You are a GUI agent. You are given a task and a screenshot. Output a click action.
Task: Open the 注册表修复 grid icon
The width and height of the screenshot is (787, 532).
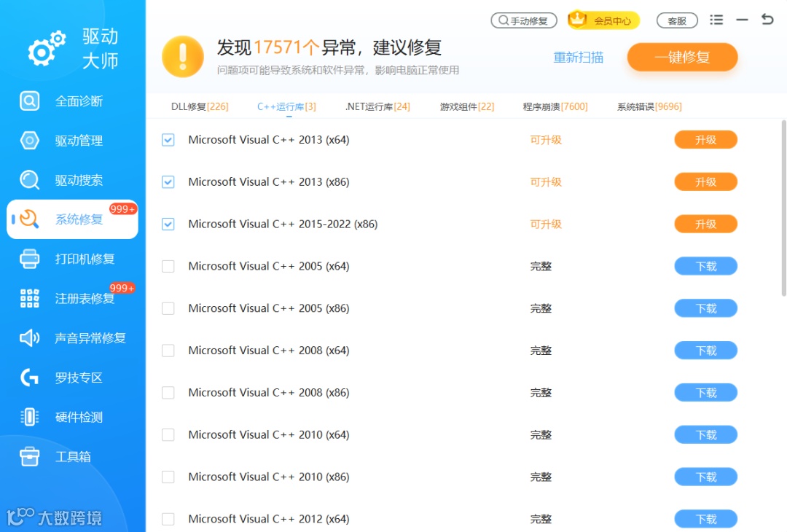click(30, 298)
